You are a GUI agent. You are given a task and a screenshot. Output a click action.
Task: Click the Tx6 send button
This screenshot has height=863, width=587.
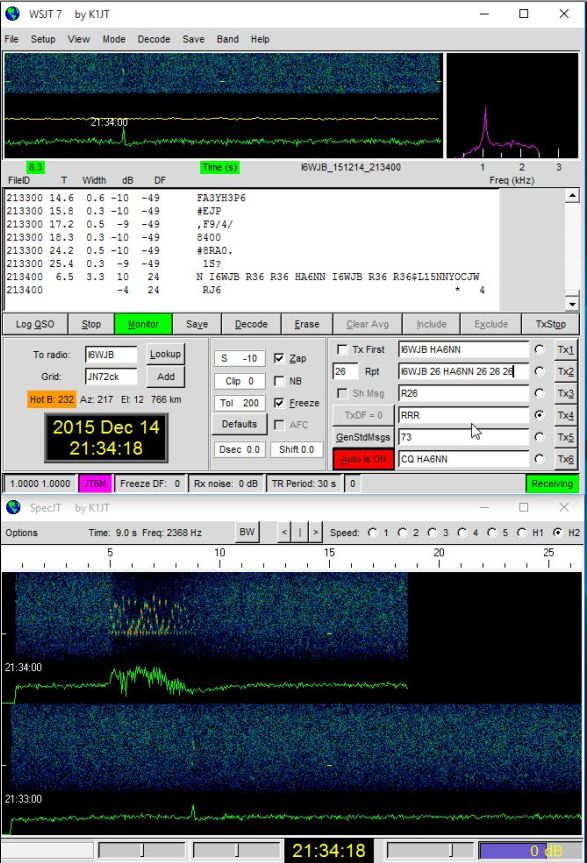coord(565,459)
